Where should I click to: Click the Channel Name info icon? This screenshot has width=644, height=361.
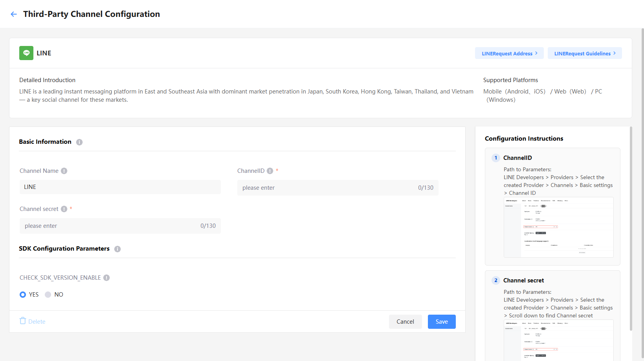pyautogui.click(x=64, y=171)
